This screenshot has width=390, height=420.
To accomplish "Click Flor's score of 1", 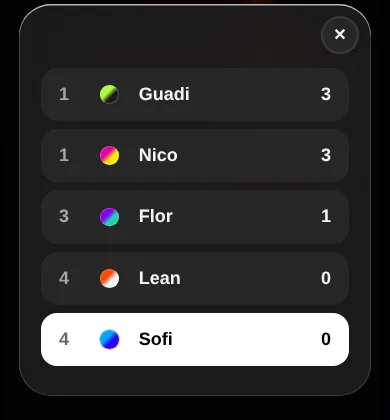I will (326, 216).
